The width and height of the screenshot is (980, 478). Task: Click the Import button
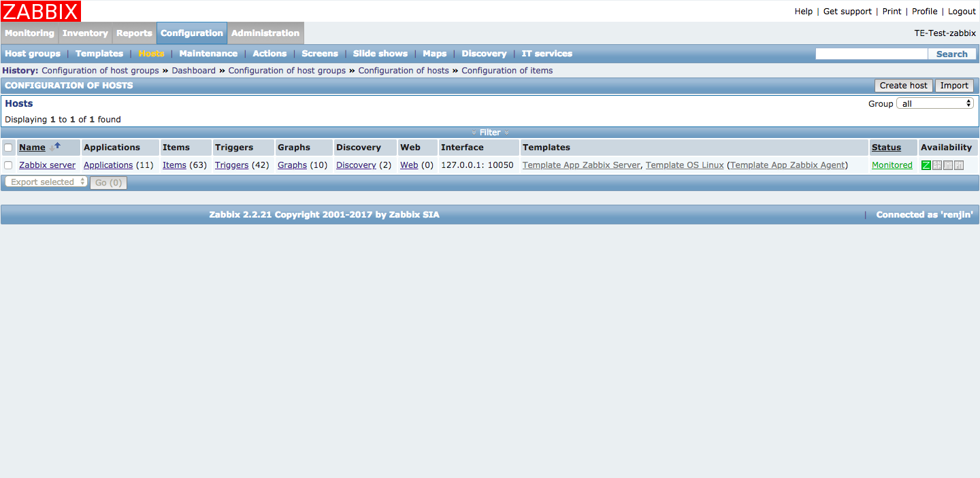(x=954, y=86)
